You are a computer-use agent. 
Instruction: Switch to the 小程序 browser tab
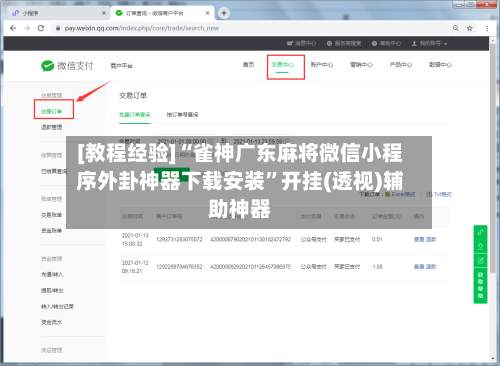point(59,13)
